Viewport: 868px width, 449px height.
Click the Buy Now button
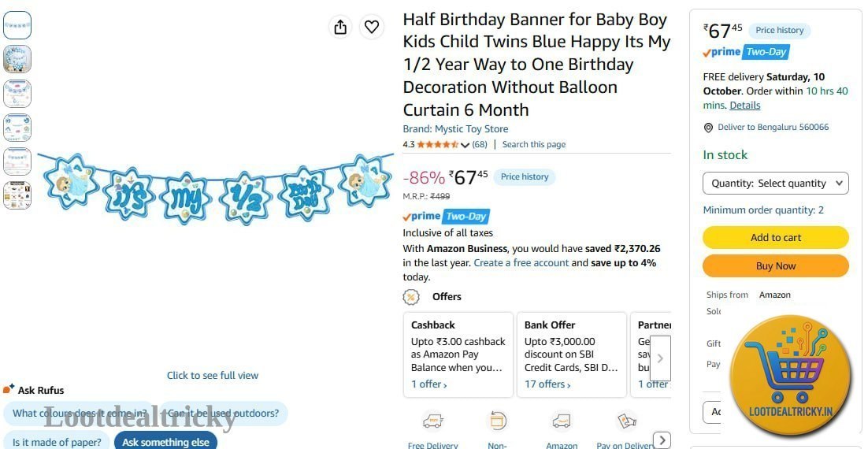coord(776,265)
